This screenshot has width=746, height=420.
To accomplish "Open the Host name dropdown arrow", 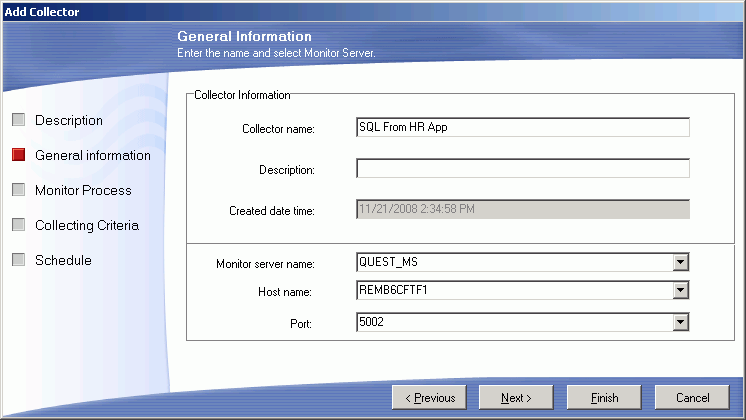I will tap(681, 291).
